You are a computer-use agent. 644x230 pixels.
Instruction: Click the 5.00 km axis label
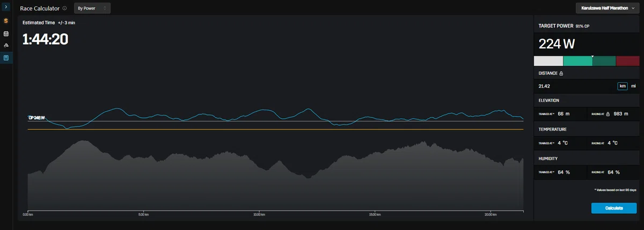pyautogui.click(x=142, y=214)
